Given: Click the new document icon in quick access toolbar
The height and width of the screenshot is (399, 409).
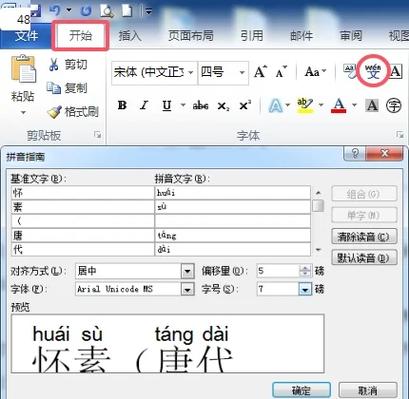Looking at the screenshot, I should click(128, 10).
